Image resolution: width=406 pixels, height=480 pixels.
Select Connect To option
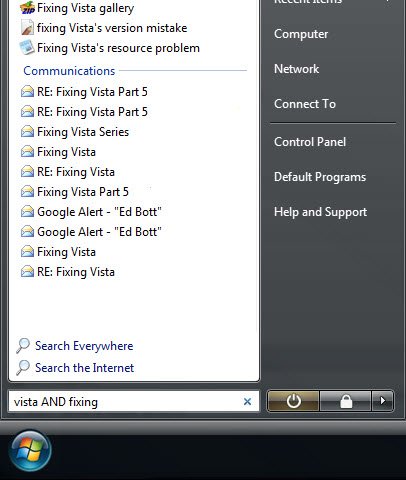(x=305, y=104)
